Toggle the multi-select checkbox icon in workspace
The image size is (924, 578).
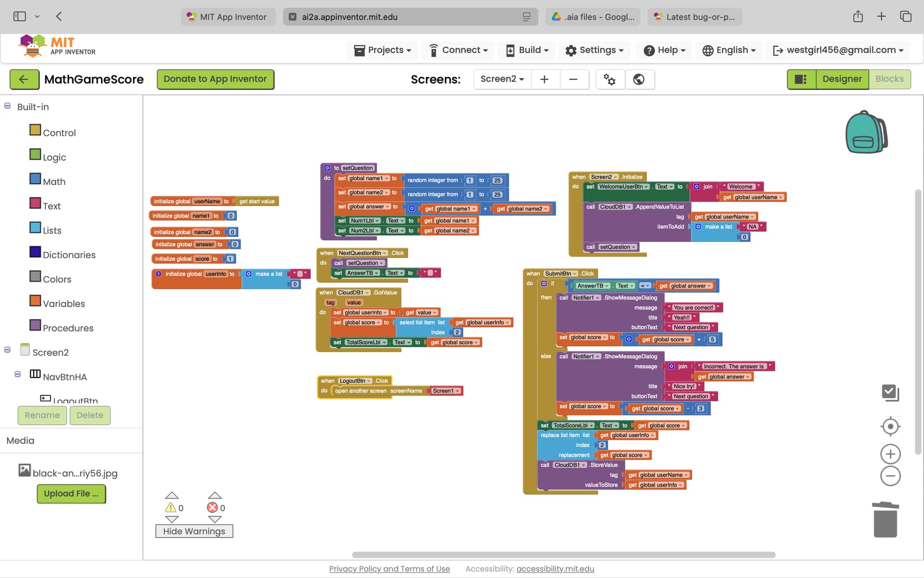pos(890,393)
